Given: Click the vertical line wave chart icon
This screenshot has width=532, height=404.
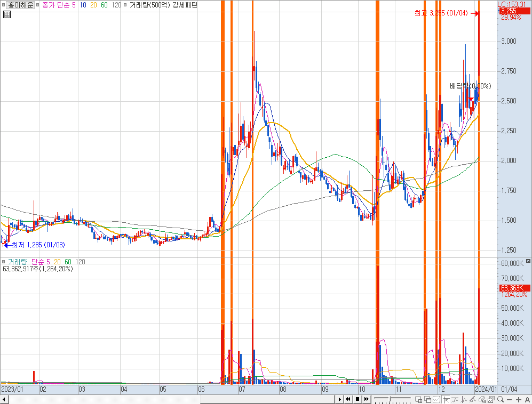Looking at the screenshot, I should point(464,399).
